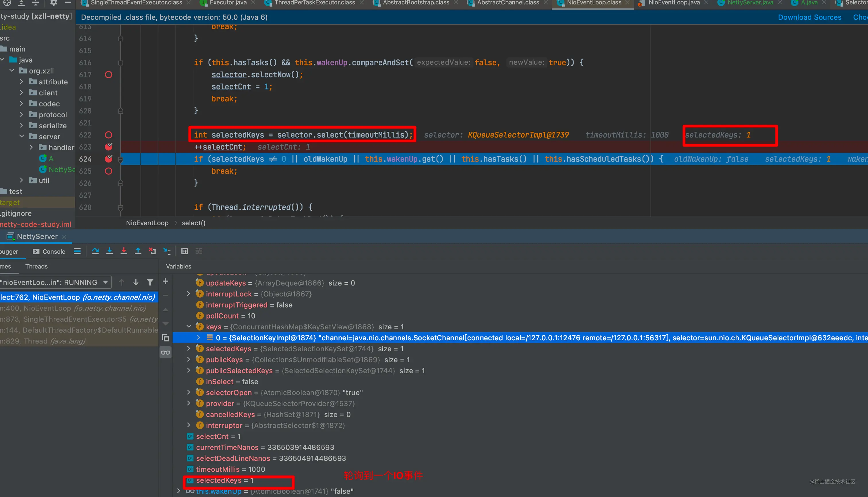Click the select opened file target icon
868x497 pixels.
coord(7,3)
